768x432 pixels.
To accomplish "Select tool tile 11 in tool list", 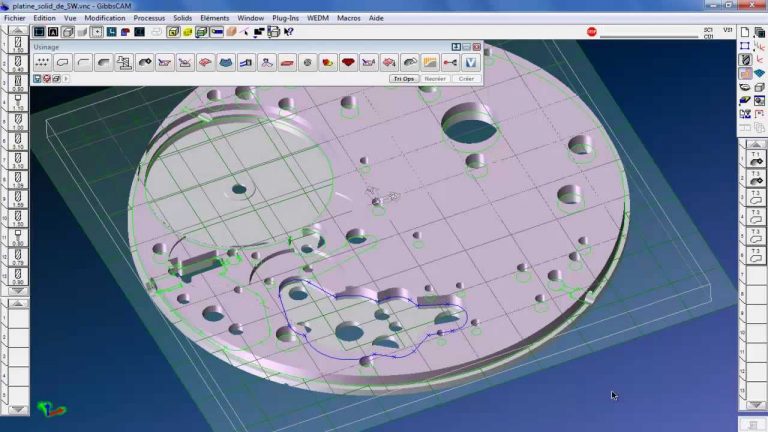I will coord(18,238).
